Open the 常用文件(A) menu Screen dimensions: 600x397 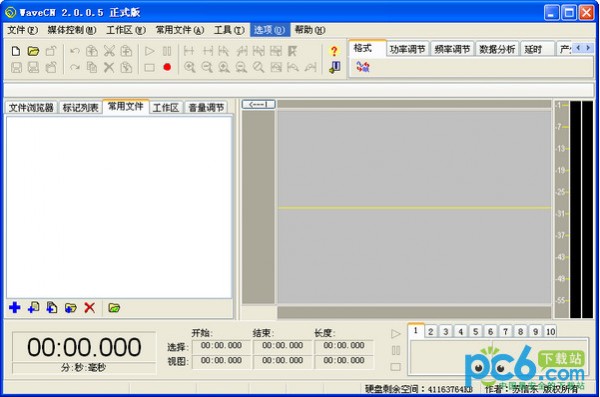pos(179,30)
